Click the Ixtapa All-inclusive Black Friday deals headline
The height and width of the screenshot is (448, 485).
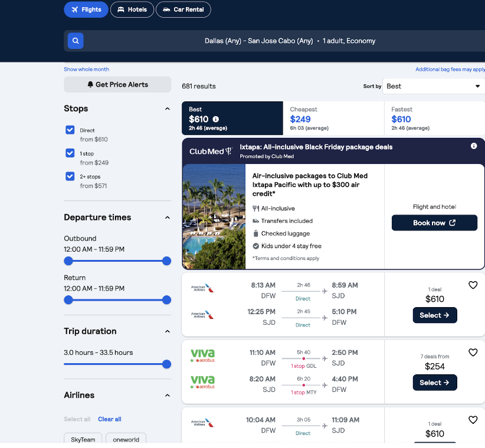tap(316, 147)
